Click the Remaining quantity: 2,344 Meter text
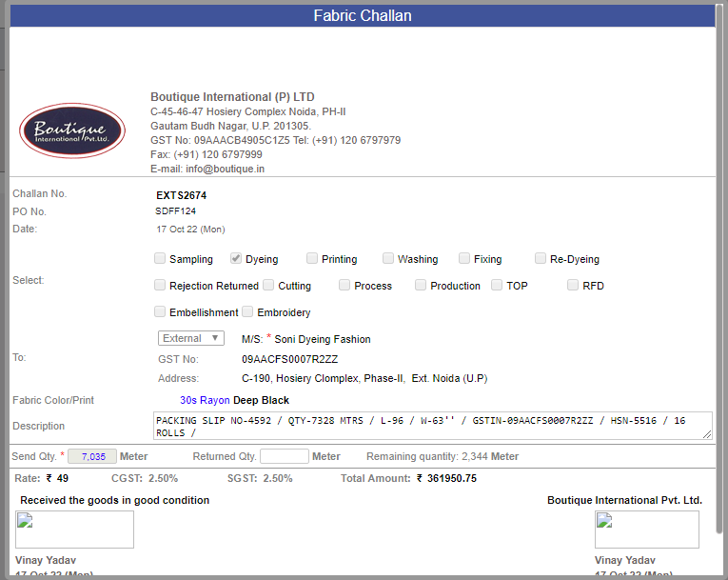 tap(443, 456)
